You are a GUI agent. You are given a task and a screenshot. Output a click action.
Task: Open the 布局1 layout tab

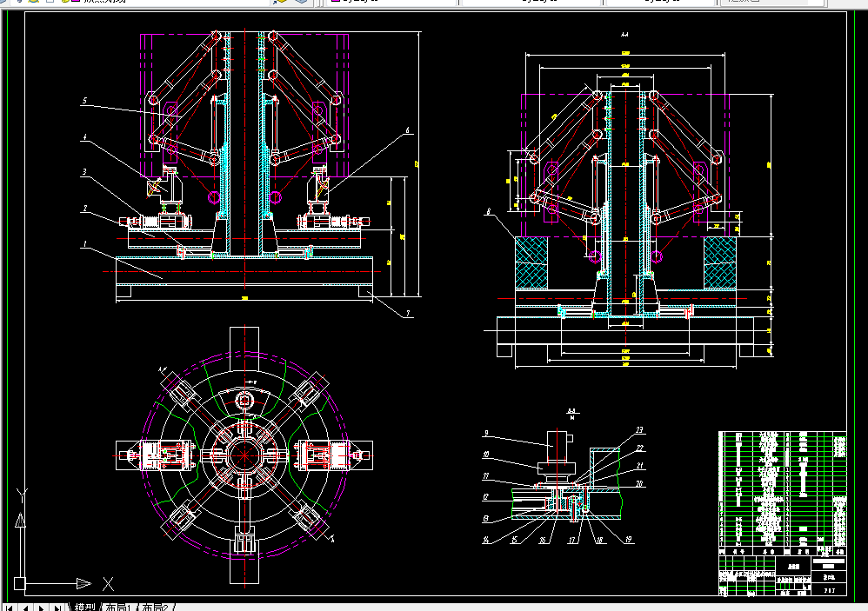click(x=118, y=608)
